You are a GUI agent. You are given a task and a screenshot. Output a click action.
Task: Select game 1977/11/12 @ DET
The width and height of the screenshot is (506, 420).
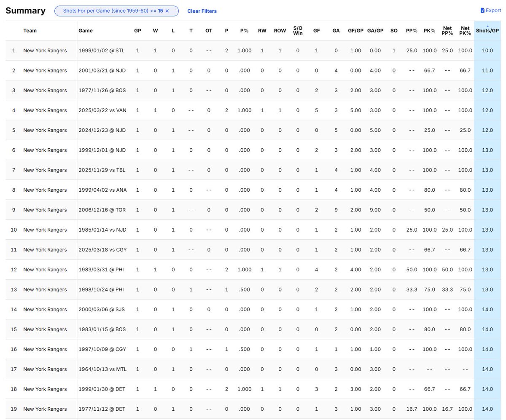[x=102, y=409]
